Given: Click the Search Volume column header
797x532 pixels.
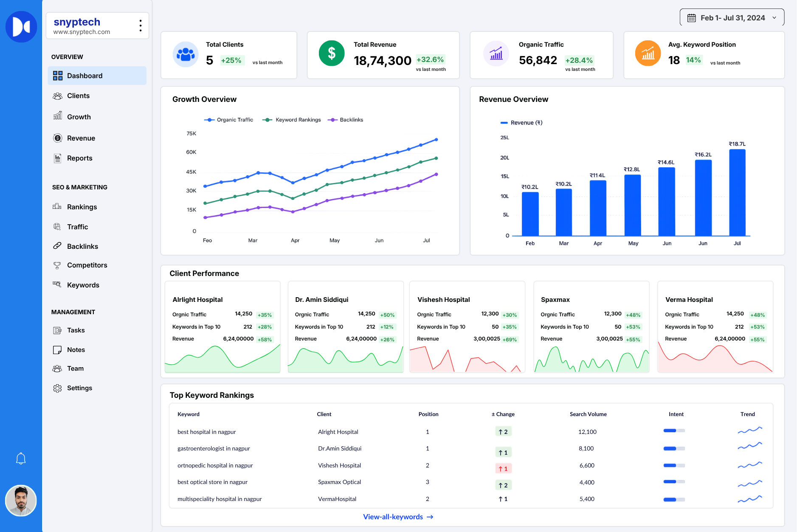Looking at the screenshot, I should coord(588,414).
